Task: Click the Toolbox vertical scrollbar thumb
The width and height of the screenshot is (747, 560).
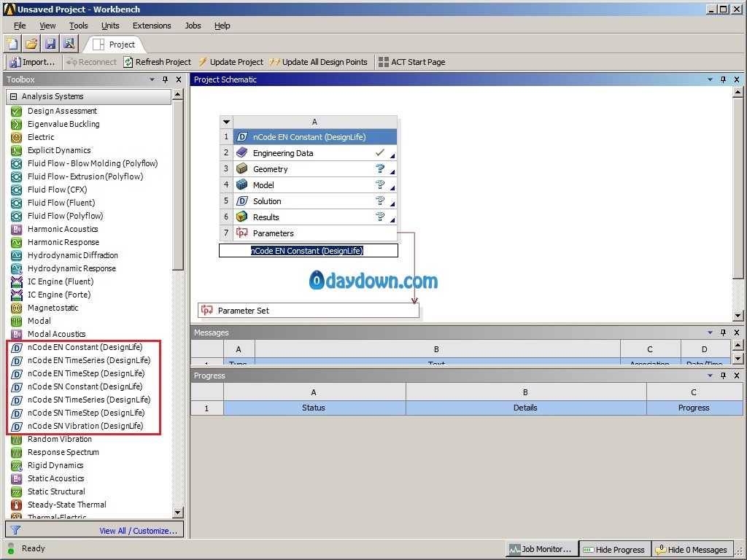Action: [x=178, y=186]
